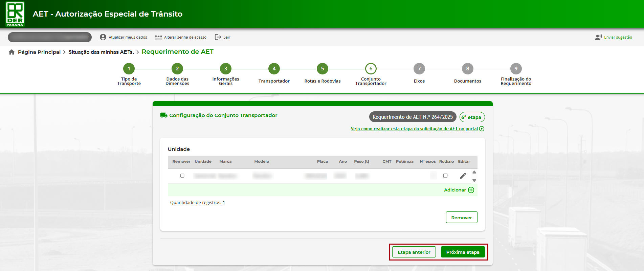This screenshot has width=644, height=271.
Task: Click Requerimento de AET N.º 264/2025 badge
Action: tap(413, 117)
